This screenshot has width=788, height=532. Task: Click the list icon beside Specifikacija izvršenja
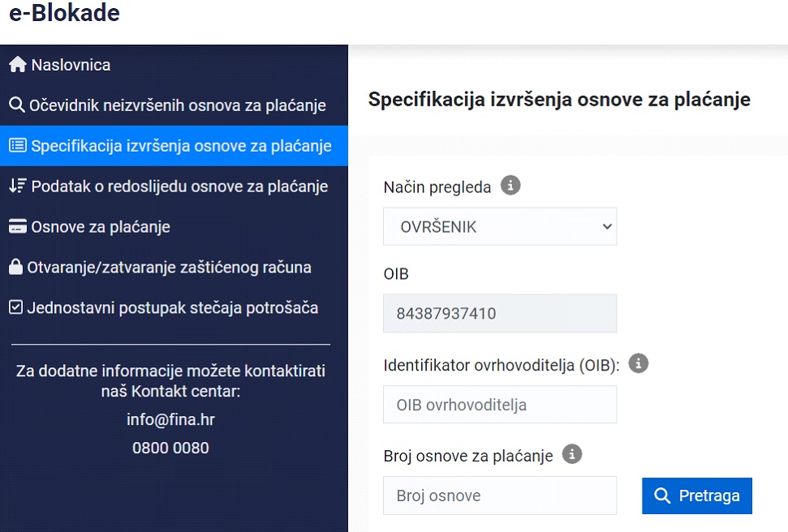pos(17,146)
